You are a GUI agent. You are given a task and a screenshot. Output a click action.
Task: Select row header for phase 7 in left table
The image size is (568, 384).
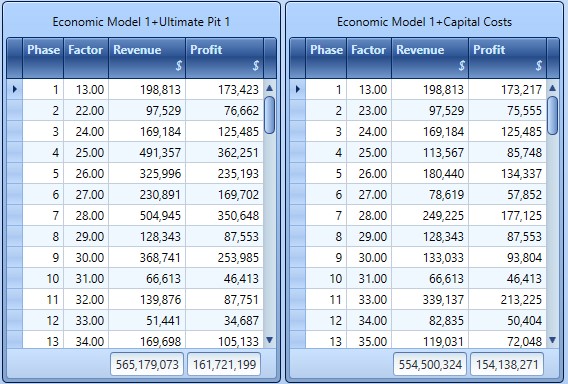(x=15, y=216)
